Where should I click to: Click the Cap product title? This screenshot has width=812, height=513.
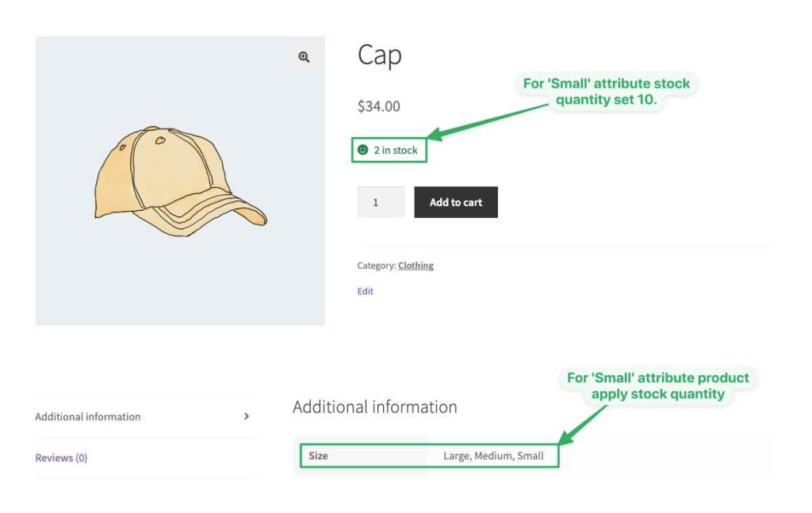pos(380,56)
